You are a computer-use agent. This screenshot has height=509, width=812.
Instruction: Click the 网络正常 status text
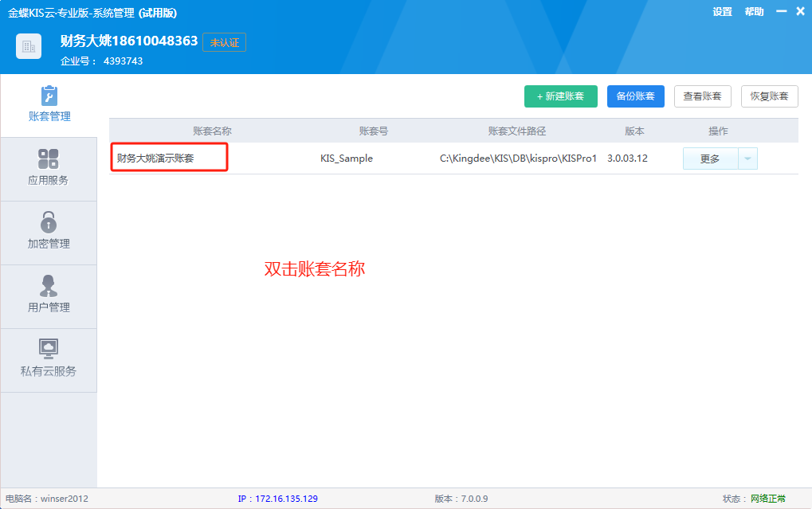[768, 499]
